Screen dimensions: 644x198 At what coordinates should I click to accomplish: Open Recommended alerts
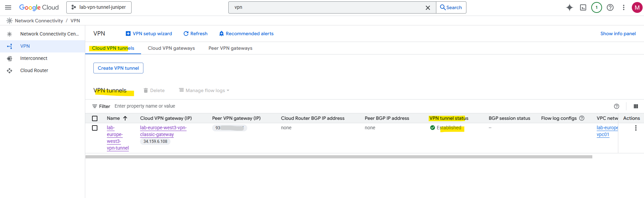pyautogui.click(x=246, y=34)
